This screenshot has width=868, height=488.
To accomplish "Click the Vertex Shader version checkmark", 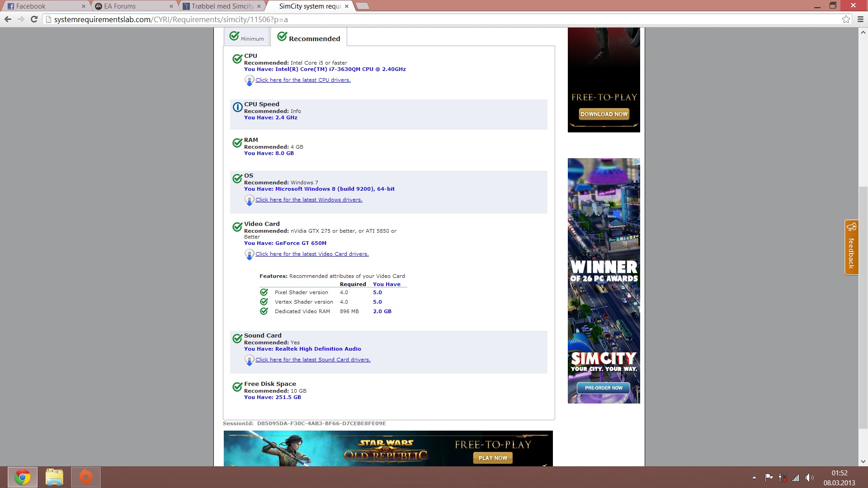I will [264, 302].
